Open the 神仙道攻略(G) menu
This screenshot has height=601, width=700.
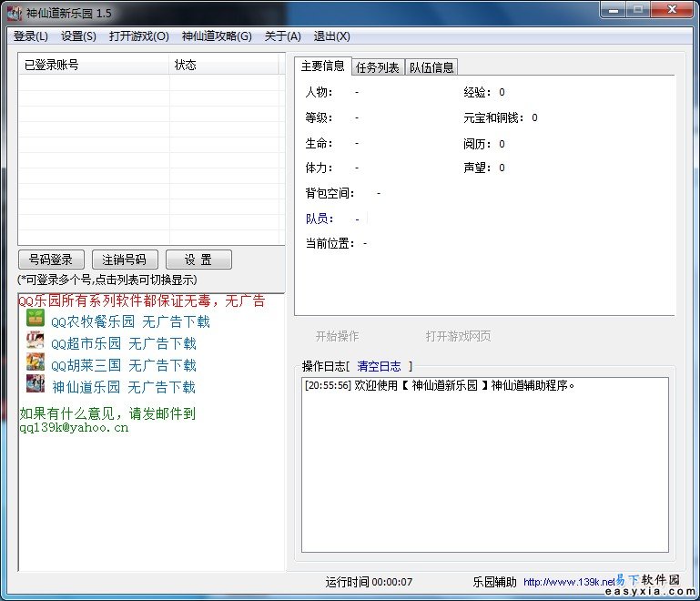pos(217,36)
